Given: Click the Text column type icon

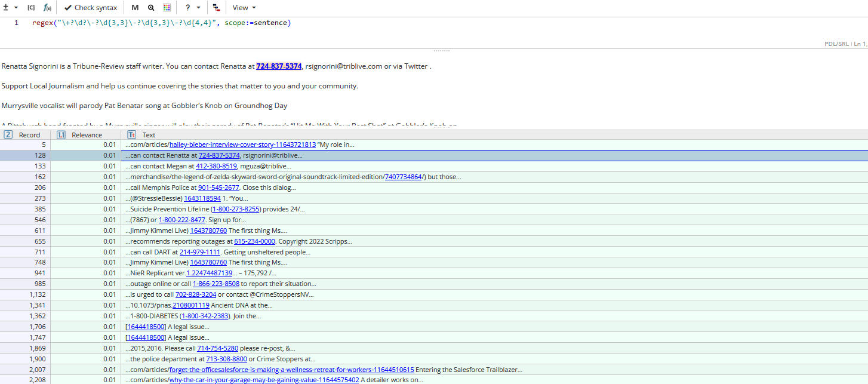Looking at the screenshot, I should 131,135.
